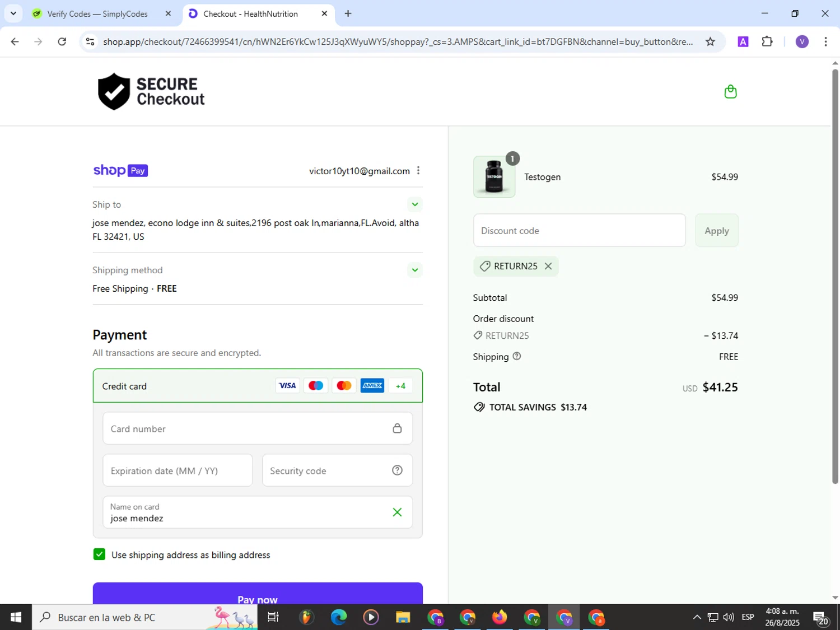Open Firefox from the taskbar

pos(500,617)
